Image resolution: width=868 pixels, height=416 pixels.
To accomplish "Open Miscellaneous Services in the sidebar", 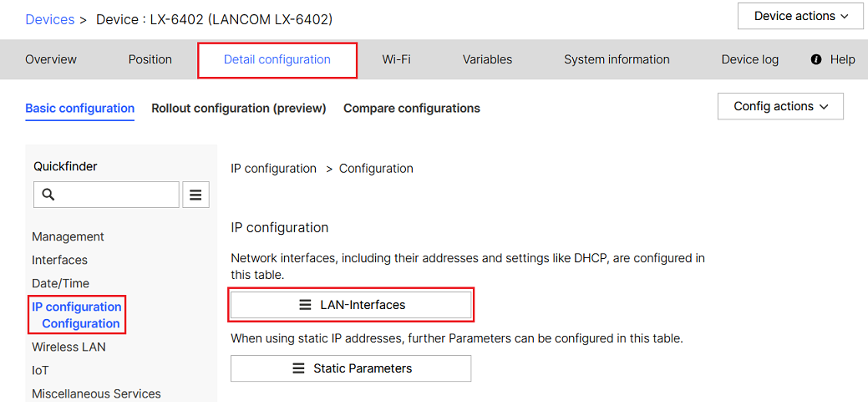I will (96, 393).
